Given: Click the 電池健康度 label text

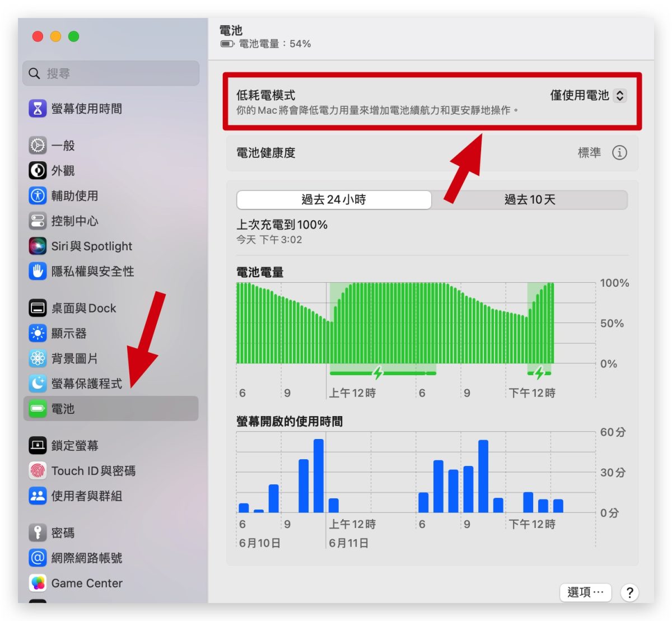Looking at the screenshot, I should coord(265,152).
